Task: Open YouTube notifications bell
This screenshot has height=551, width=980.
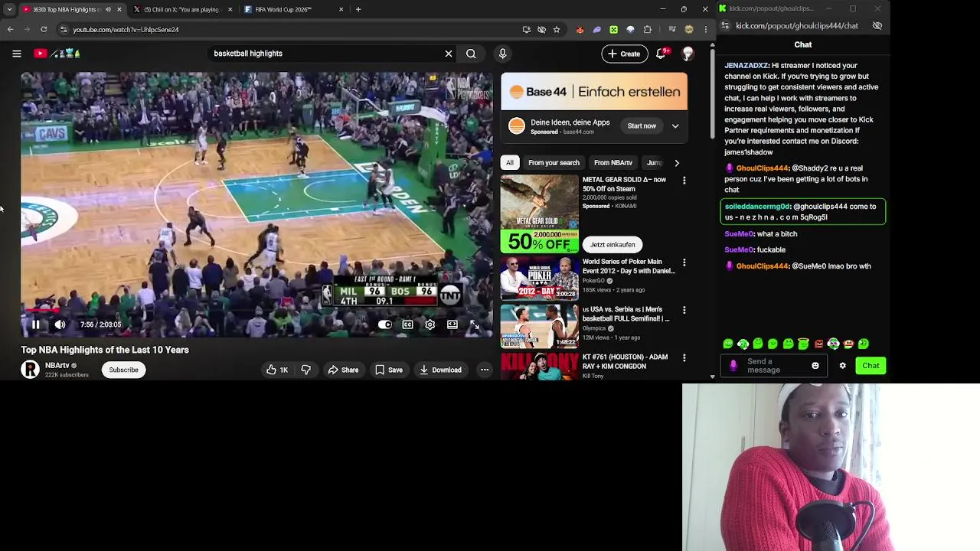Action: (661, 54)
